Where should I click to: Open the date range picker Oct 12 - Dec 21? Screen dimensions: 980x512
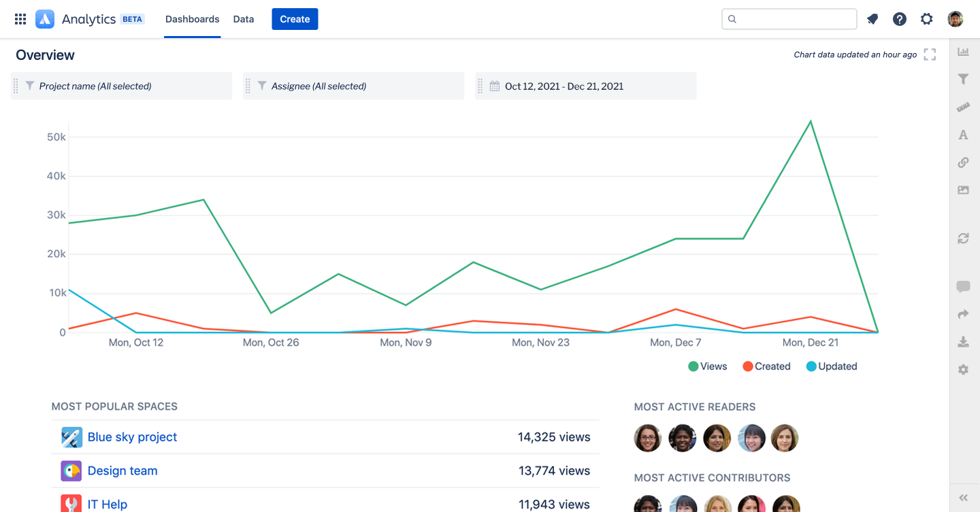click(585, 86)
